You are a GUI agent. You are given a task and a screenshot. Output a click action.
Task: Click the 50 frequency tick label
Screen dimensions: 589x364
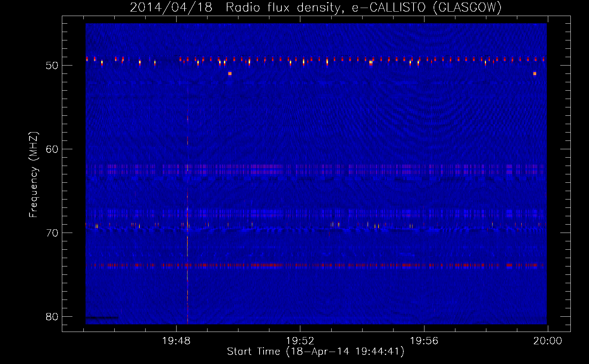[x=52, y=66]
